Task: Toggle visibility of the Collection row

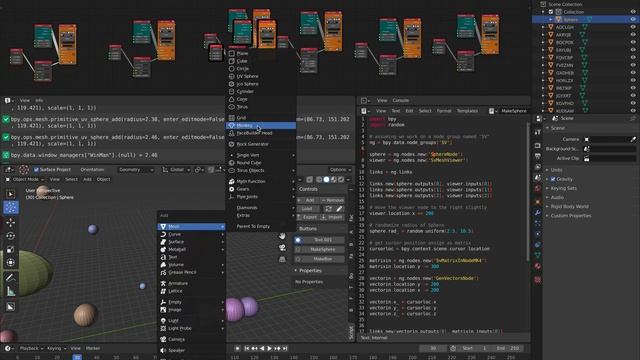Action: 633,12
